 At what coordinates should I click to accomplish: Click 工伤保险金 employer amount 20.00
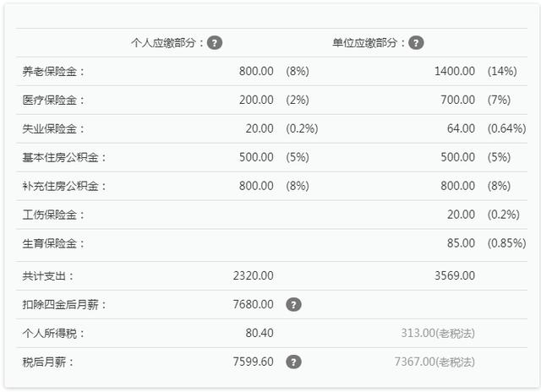[x=461, y=215]
